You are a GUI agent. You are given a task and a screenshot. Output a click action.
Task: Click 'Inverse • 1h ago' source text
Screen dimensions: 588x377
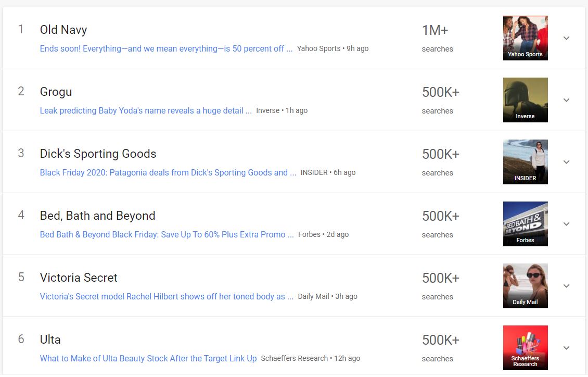(282, 110)
